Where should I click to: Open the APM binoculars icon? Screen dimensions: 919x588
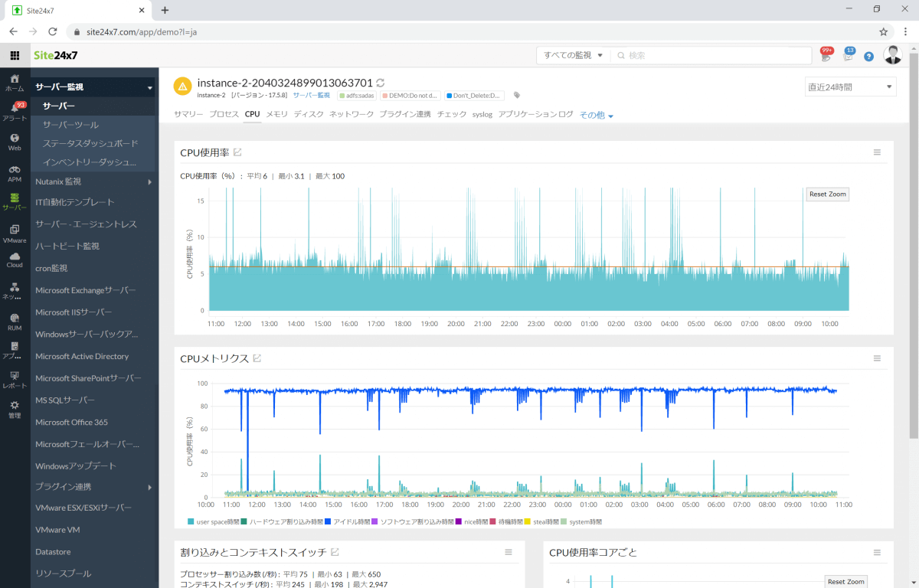(15, 173)
